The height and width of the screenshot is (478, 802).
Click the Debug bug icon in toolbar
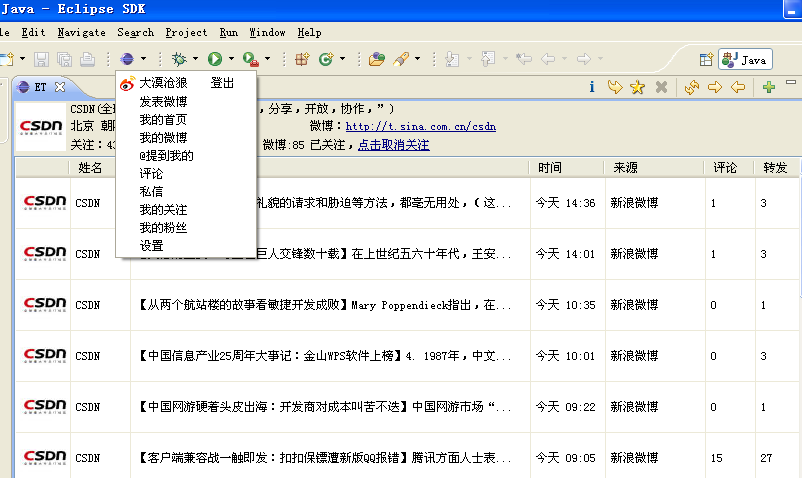coord(179,59)
